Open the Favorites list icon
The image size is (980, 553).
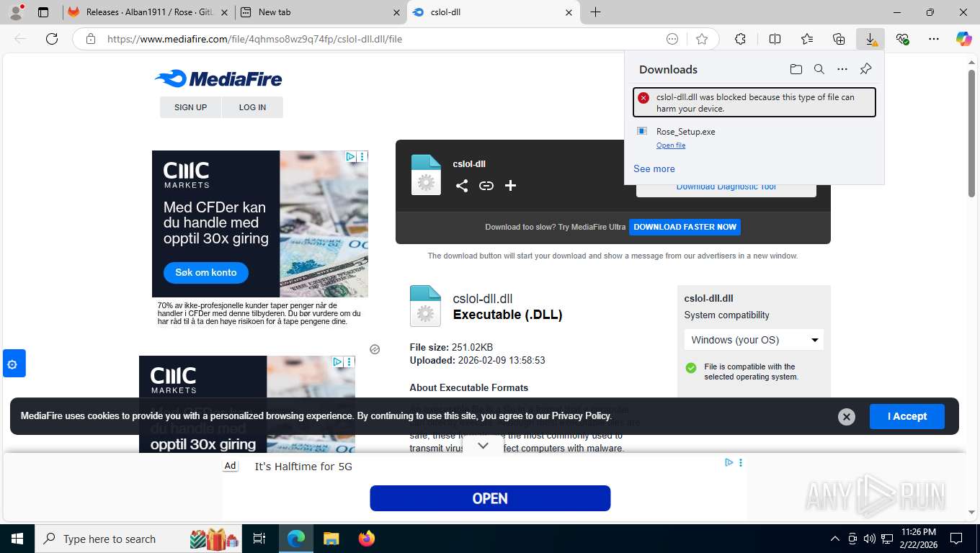pos(807,39)
